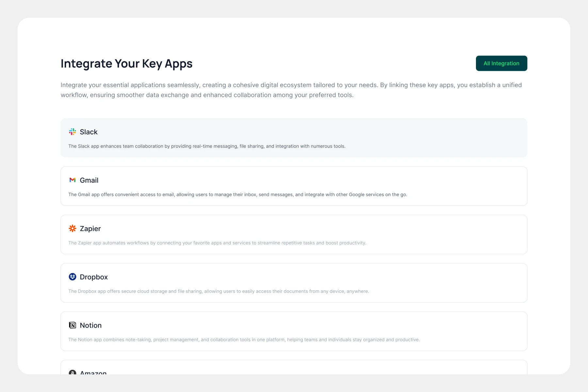Select the Notion integration title
This screenshot has height=392, width=588.
90,325
